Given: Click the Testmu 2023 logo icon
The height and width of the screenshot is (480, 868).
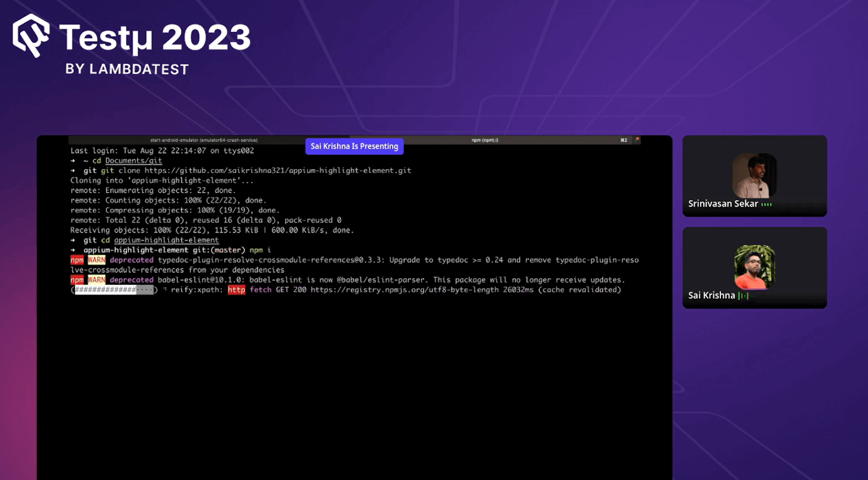Looking at the screenshot, I should pos(31,35).
